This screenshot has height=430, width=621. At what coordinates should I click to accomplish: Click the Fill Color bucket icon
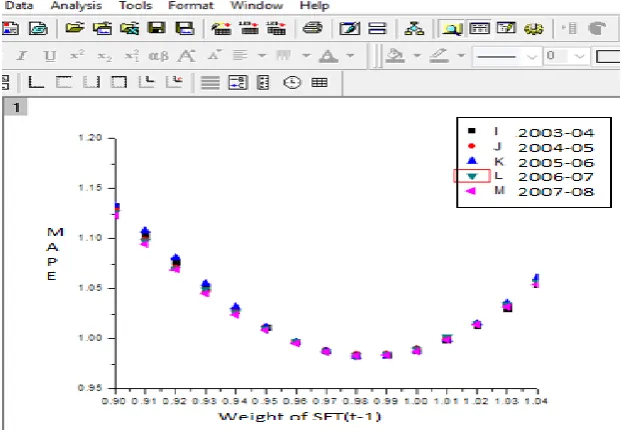pyautogui.click(x=395, y=56)
